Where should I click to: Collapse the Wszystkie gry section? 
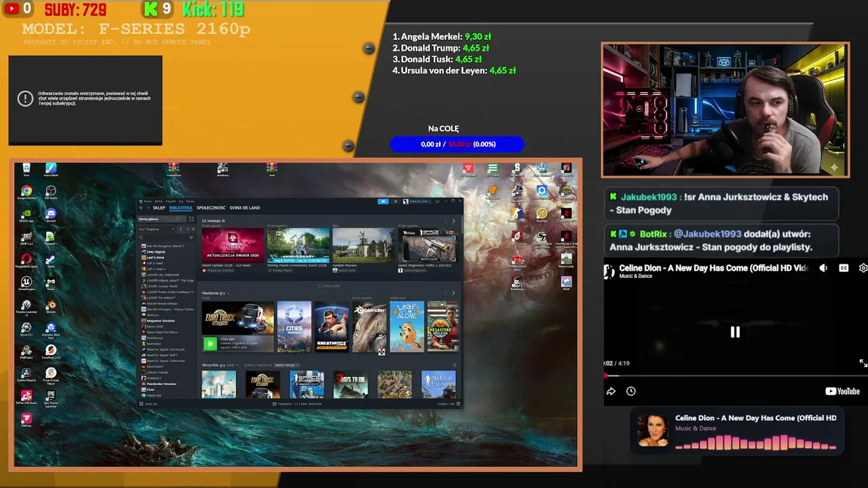coord(454,365)
